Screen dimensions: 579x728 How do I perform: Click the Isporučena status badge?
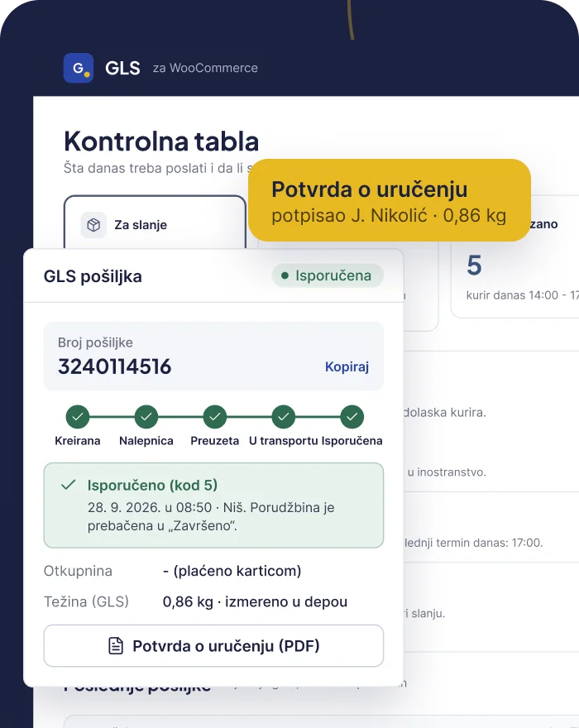point(328,275)
